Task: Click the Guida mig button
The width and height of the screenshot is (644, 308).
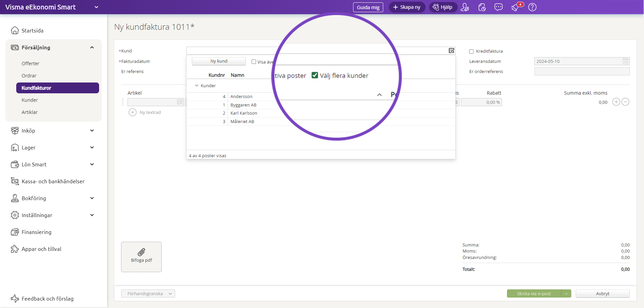Action: 368,7
